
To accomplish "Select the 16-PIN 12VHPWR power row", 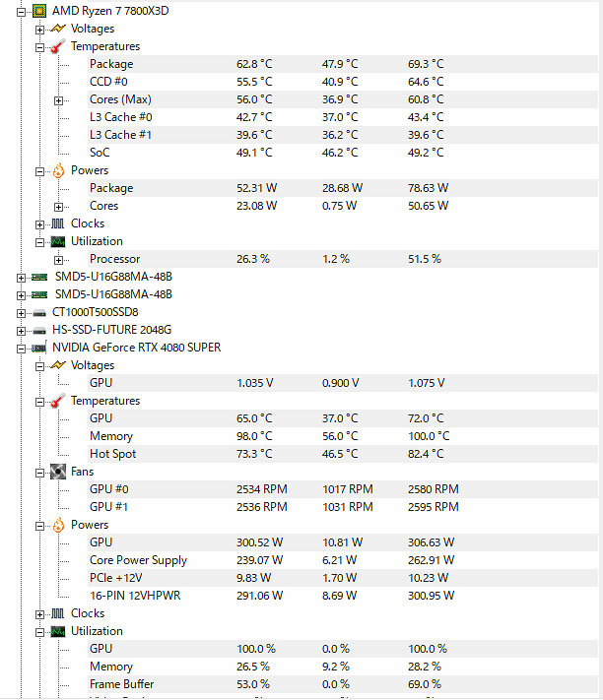I will pyautogui.click(x=343, y=596).
